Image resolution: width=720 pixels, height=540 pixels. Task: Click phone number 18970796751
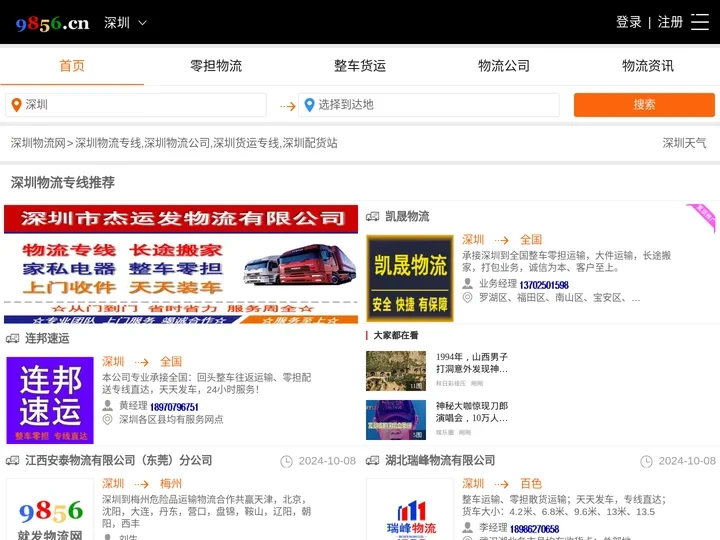tap(174, 407)
